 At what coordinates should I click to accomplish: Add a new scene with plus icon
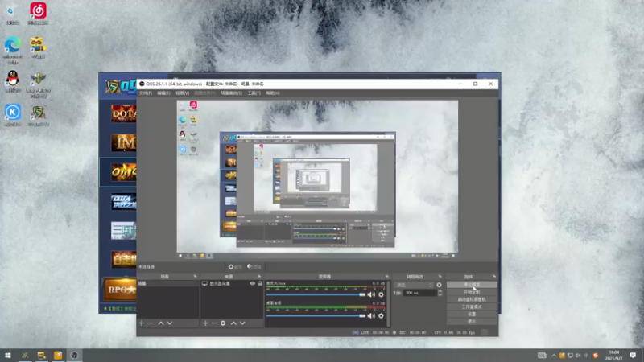[142, 323]
